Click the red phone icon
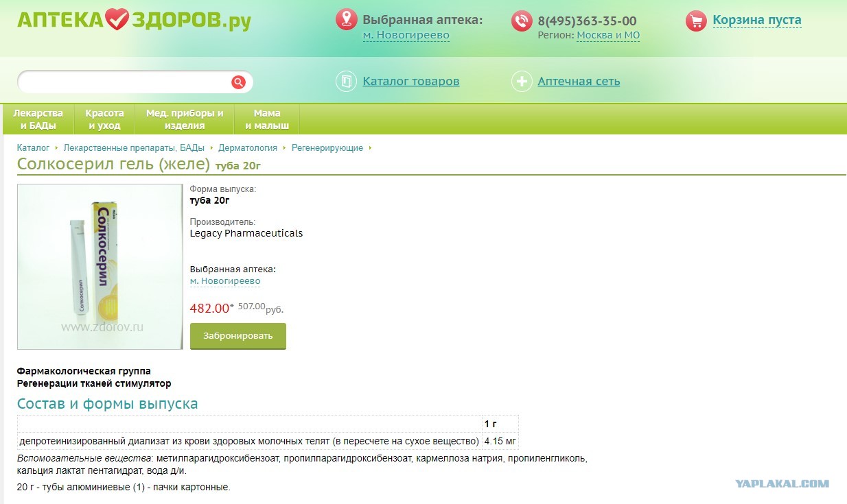Image resolution: width=847 pixels, height=504 pixels. [522, 21]
